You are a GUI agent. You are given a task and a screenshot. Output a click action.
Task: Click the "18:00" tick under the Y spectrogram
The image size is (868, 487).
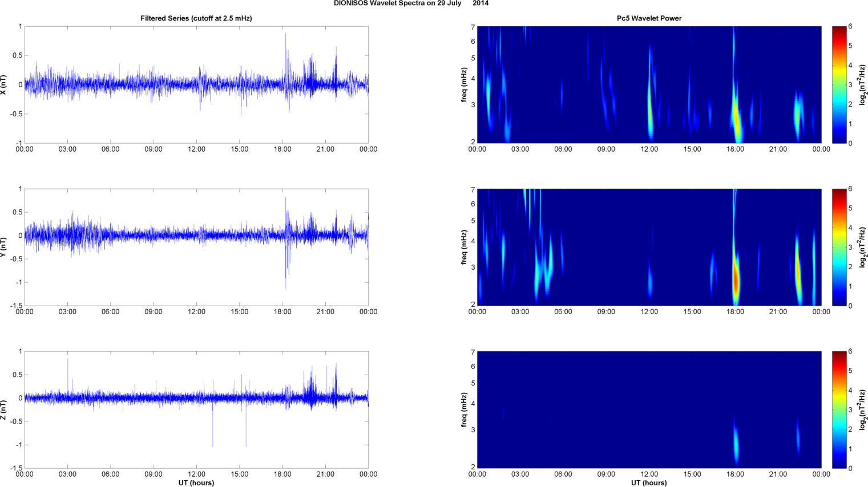point(735,312)
